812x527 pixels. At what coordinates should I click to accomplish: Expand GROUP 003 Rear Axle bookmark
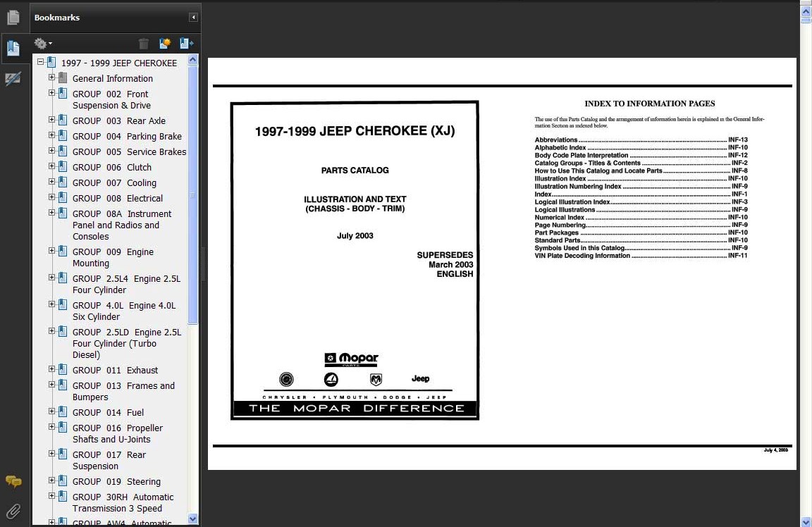coord(51,120)
